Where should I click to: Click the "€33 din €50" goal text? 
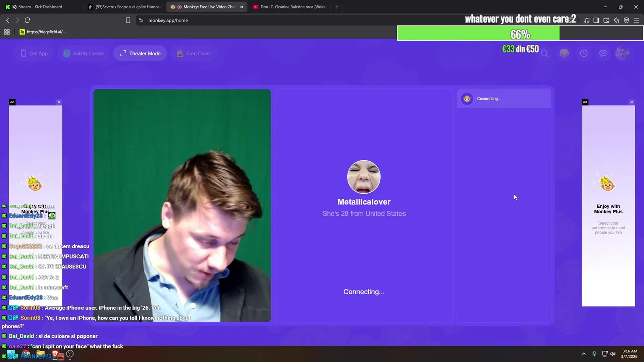[x=520, y=49]
